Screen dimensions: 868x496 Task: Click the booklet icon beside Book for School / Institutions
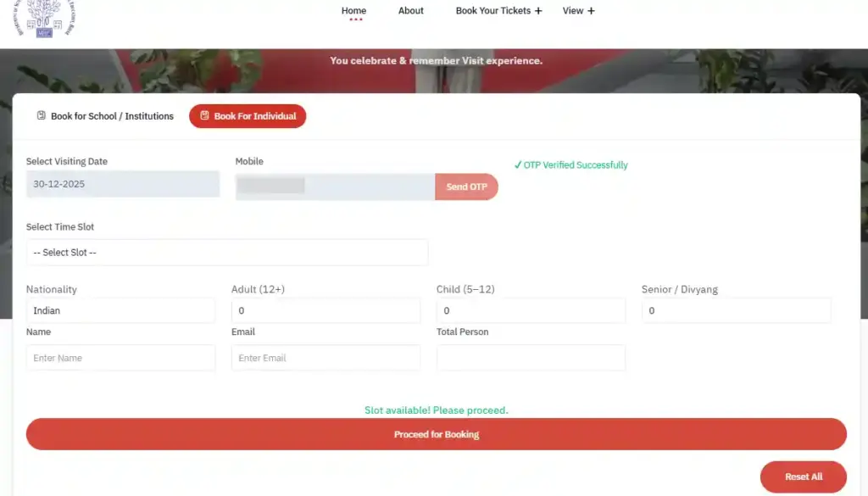[x=41, y=115]
